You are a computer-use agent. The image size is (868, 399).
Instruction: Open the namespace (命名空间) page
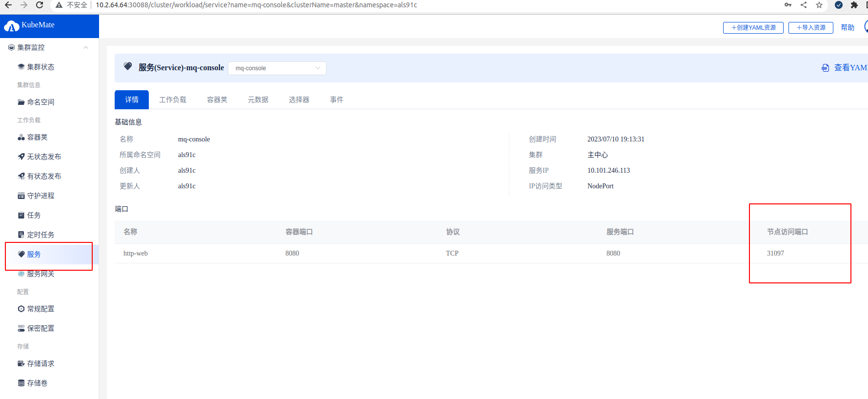click(x=40, y=102)
